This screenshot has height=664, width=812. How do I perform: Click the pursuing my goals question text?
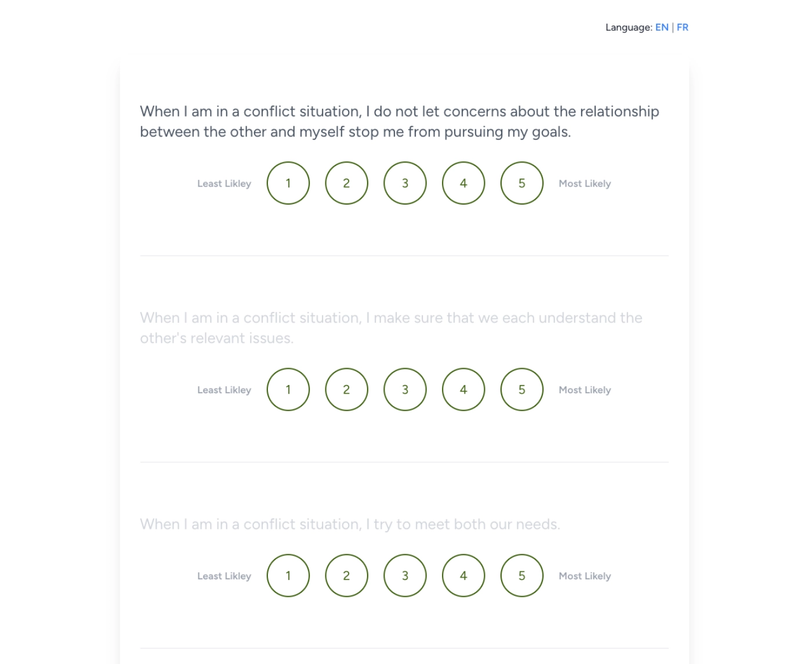tap(399, 121)
